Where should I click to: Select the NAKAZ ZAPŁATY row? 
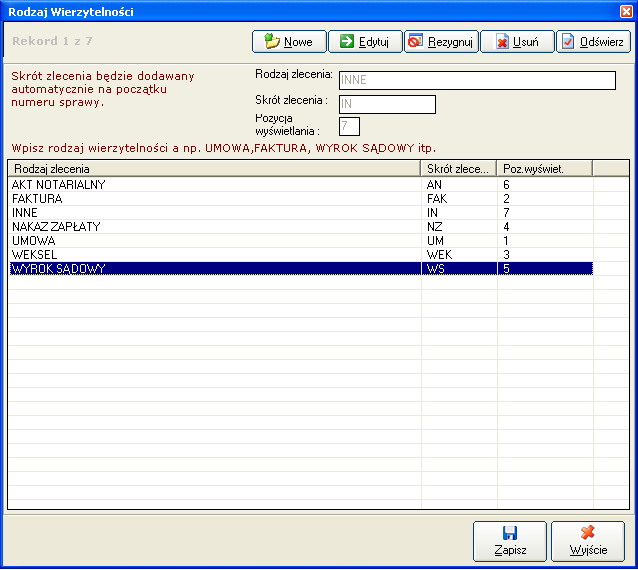(301, 227)
